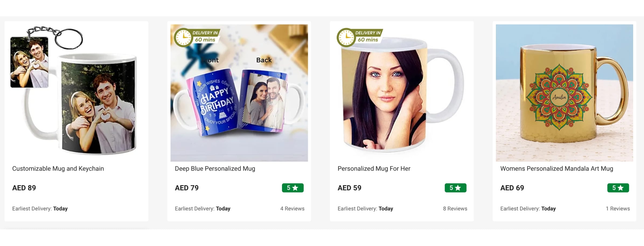
Task: Open the 1 Reviews link
Action: [618, 209]
